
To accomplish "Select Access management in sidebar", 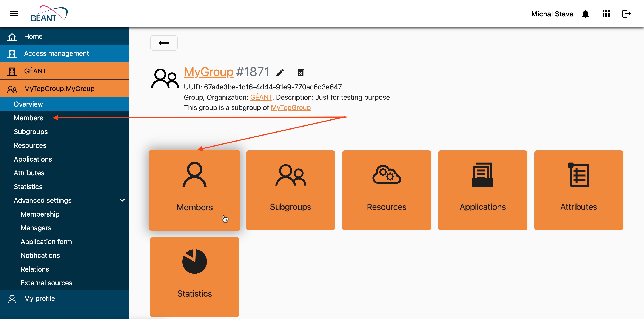I will pyautogui.click(x=65, y=53).
